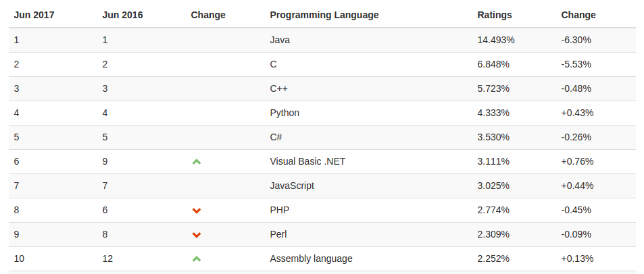
Task: Click the +0.13% change value
Action: point(577,259)
